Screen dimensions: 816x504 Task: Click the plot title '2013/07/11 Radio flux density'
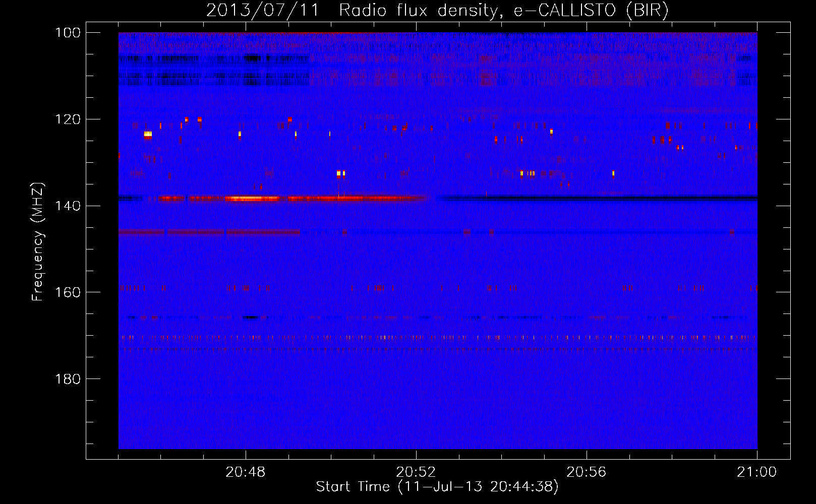click(437, 10)
